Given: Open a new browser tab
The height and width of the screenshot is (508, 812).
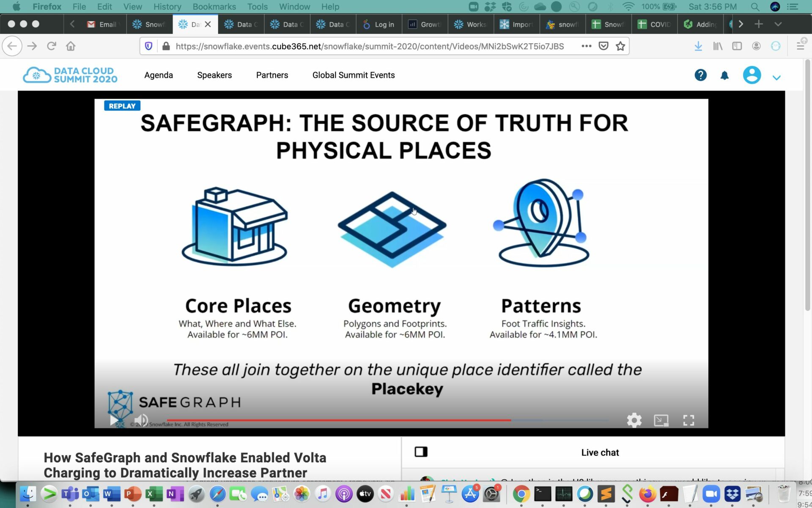Looking at the screenshot, I should [759, 24].
